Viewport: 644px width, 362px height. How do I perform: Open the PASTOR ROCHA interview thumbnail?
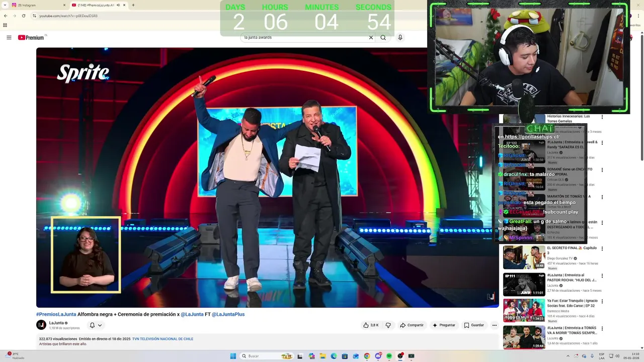(524, 284)
